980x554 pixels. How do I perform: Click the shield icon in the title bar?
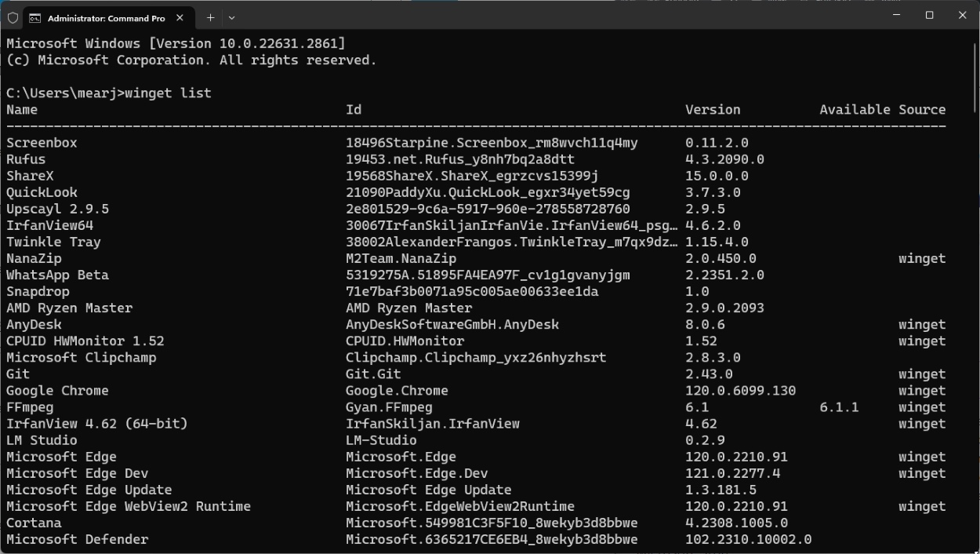(x=13, y=17)
